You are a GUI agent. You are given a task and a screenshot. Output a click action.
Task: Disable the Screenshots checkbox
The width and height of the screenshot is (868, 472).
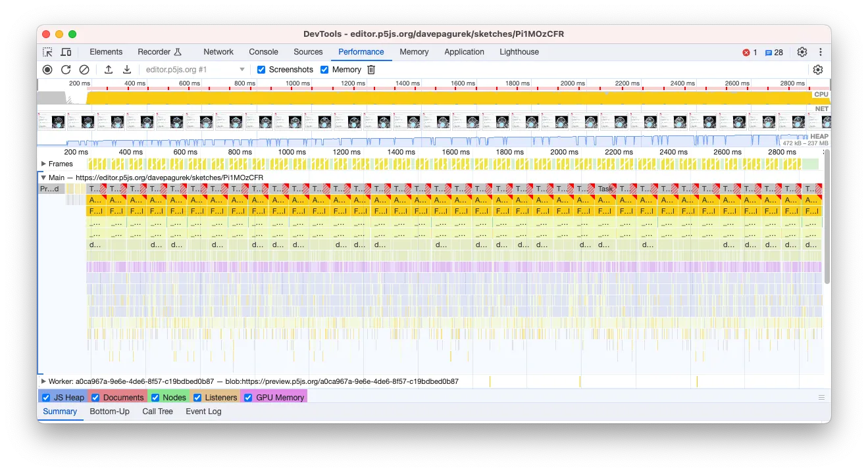(261, 69)
